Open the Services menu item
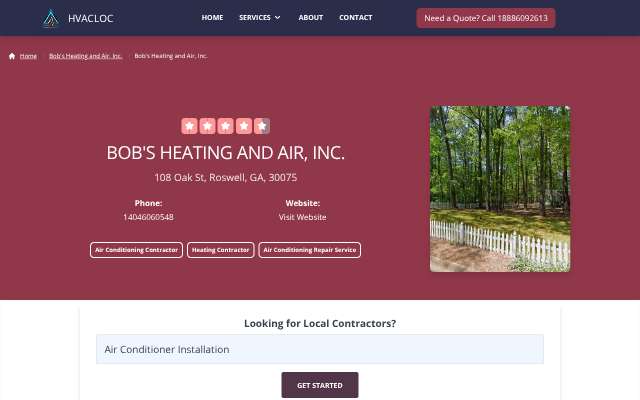 point(255,18)
